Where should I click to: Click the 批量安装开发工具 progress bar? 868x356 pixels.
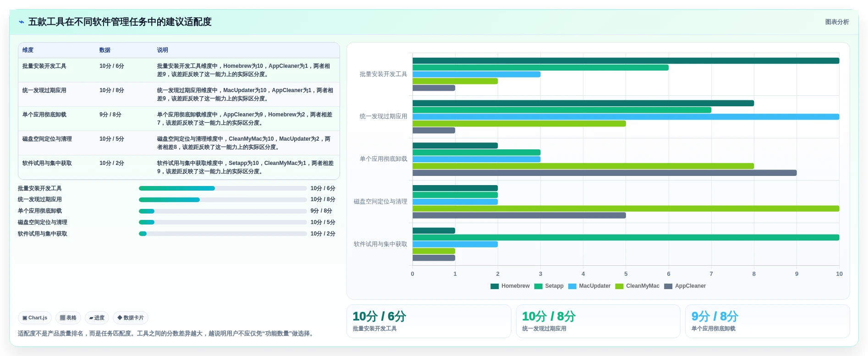click(x=223, y=188)
